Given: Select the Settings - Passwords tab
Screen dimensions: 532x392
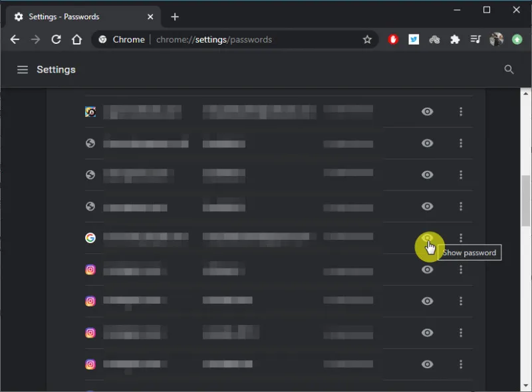Looking at the screenshot, I should pyautogui.click(x=80, y=17).
